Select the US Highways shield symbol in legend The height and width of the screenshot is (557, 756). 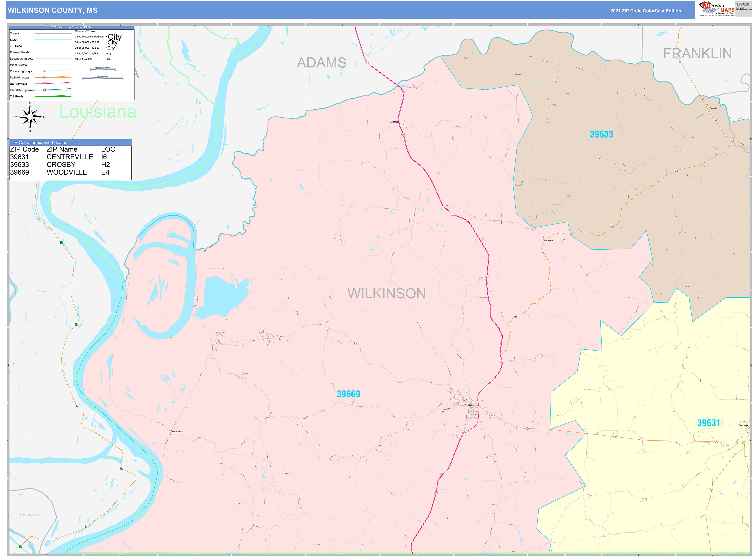coord(45,84)
